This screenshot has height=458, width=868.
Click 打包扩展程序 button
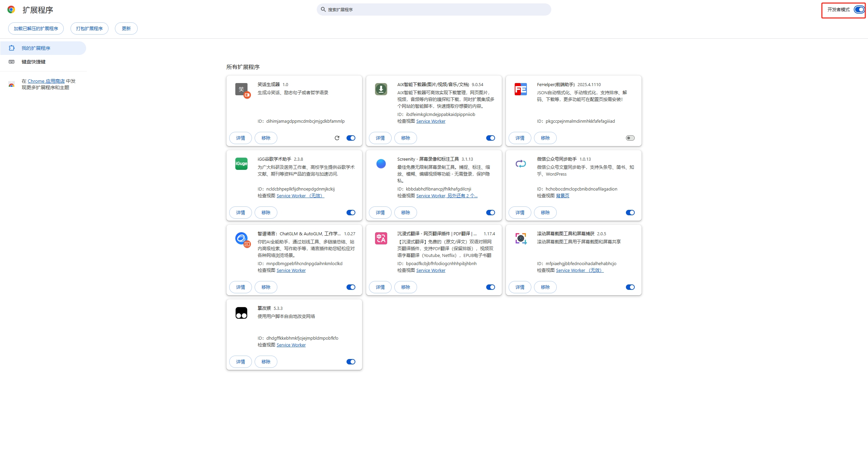(x=89, y=28)
